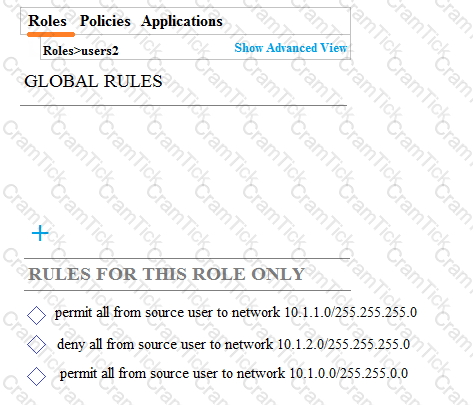
Task: Click the RULES FOR THIS ROLE ONLY heading
Action: click(166, 274)
